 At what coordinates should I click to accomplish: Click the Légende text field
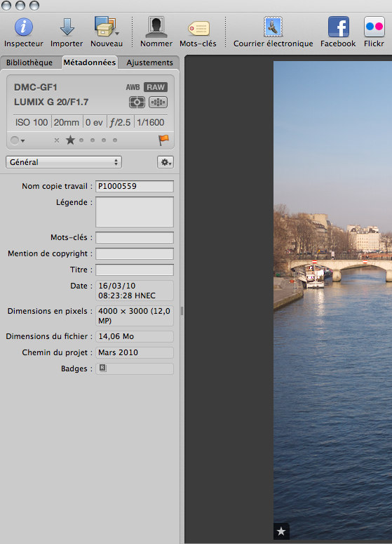135,212
